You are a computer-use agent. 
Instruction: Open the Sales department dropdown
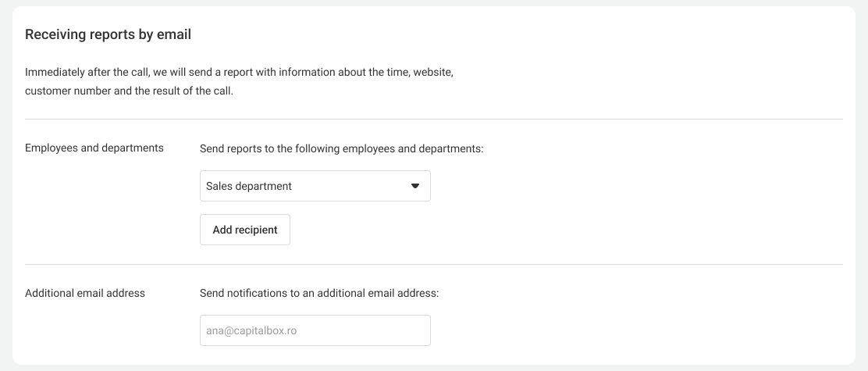pos(315,186)
